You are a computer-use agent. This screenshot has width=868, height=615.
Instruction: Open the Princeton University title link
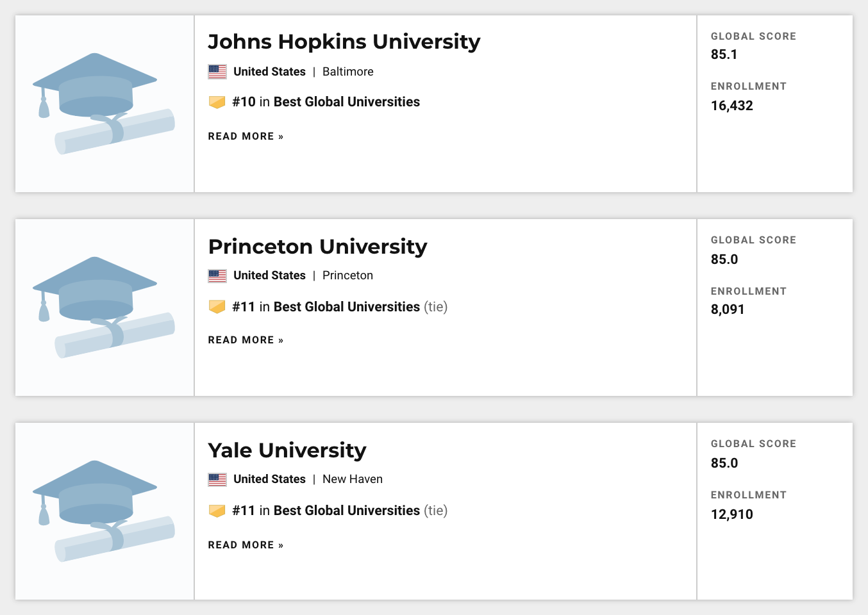pyautogui.click(x=317, y=247)
